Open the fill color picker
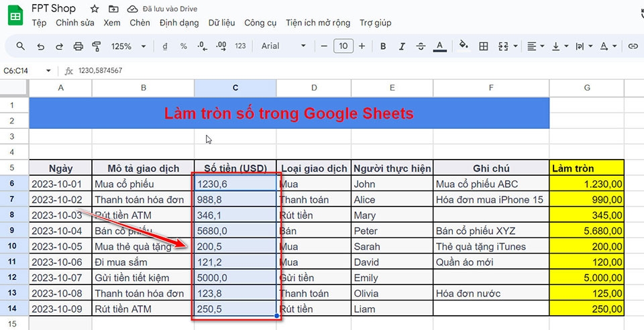 point(464,45)
